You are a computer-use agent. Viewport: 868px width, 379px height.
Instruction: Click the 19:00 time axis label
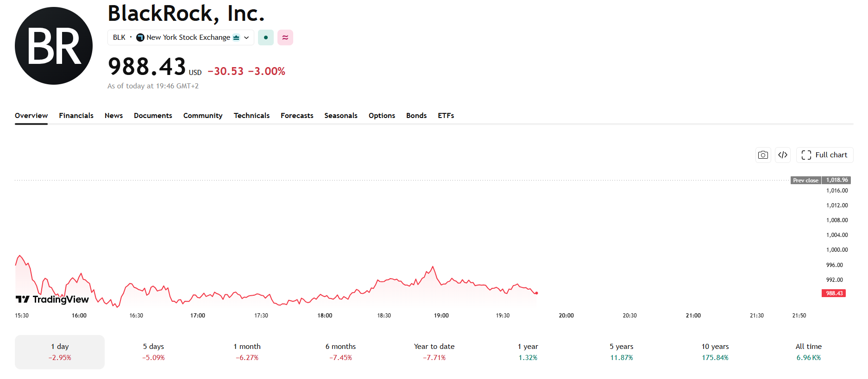[441, 316]
